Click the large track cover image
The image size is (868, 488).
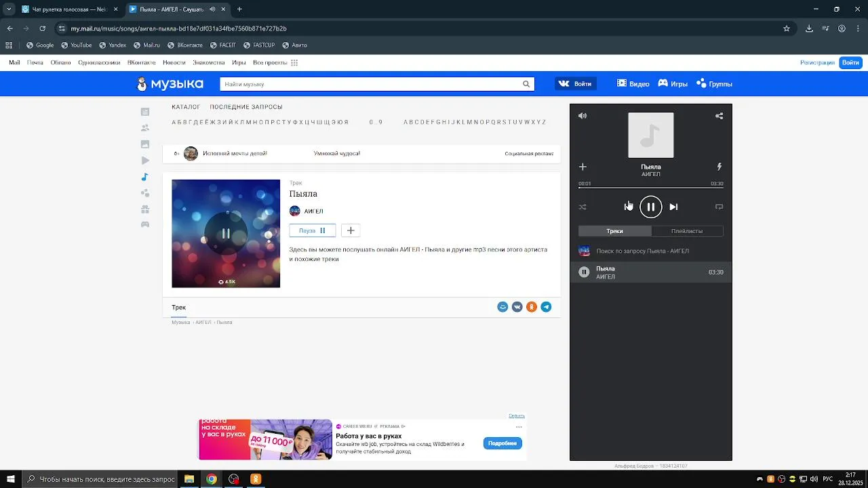click(x=226, y=234)
